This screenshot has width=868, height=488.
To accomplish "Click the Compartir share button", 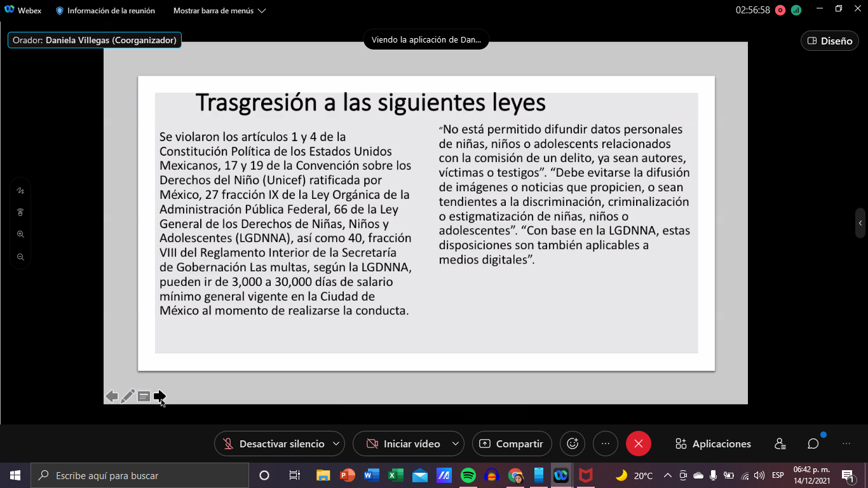I will click(x=512, y=444).
